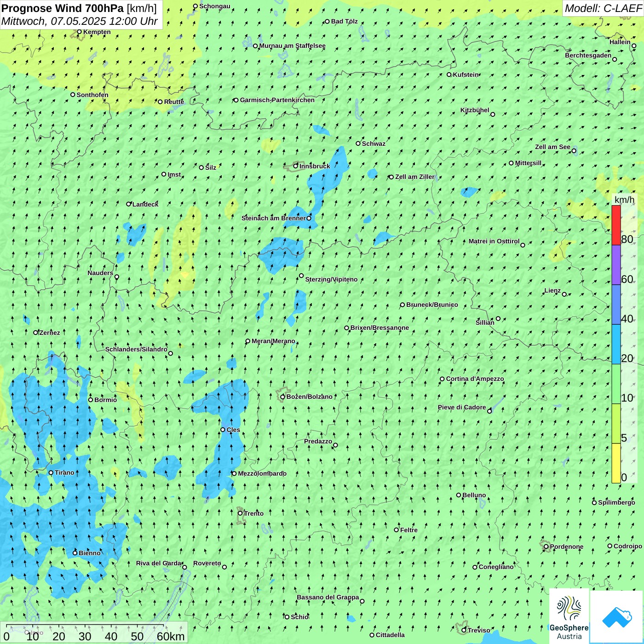Click the 'Modell: C-LAEF' label
The image size is (644, 644).
coord(603,8)
